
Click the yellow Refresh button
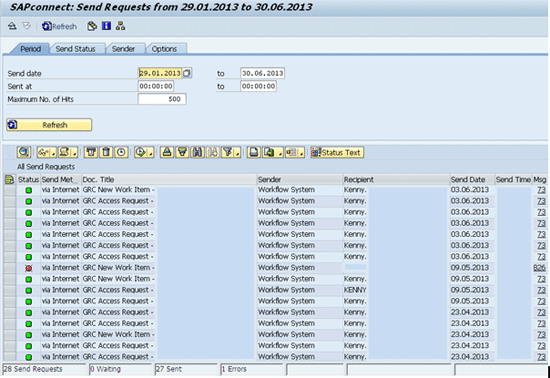[49, 125]
